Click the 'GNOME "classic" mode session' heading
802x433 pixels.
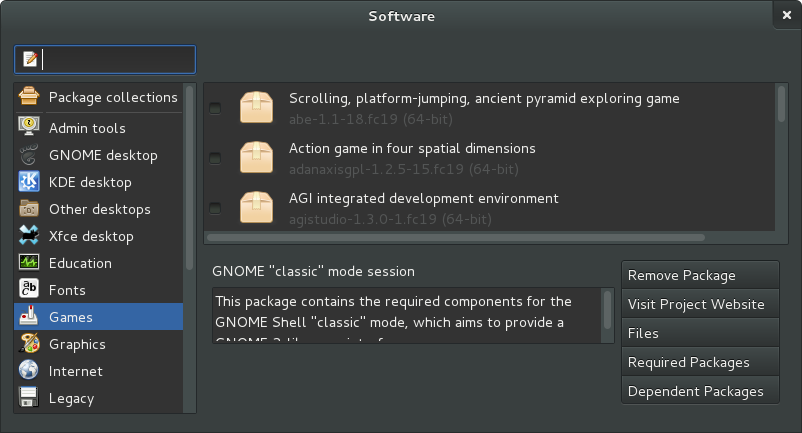[313, 271]
